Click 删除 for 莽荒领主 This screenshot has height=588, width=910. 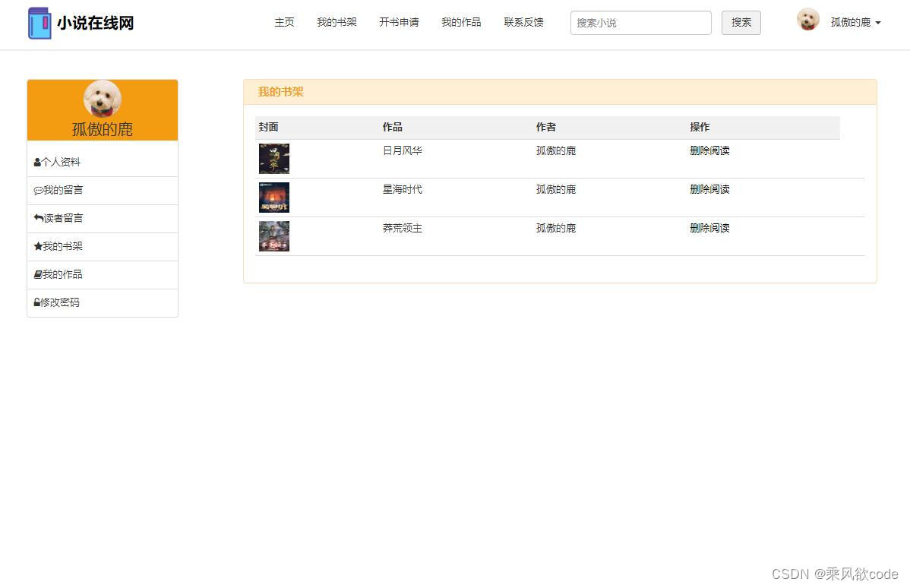[x=700, y=229]
